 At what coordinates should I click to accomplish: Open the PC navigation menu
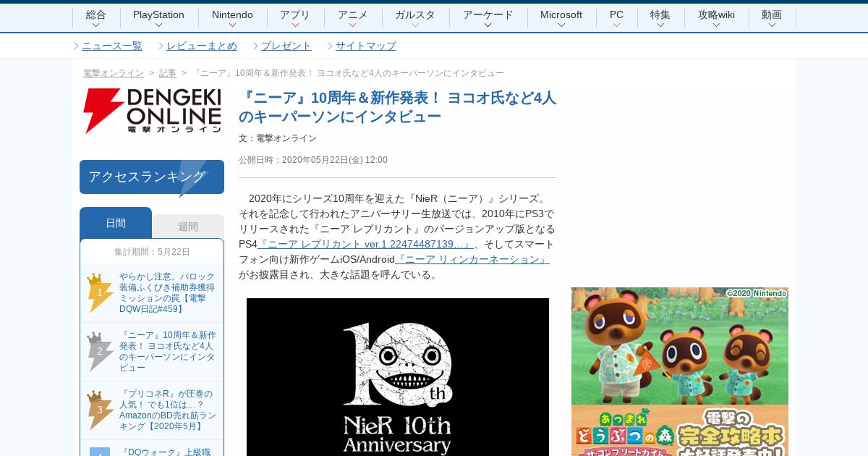(x=616, y=15)
